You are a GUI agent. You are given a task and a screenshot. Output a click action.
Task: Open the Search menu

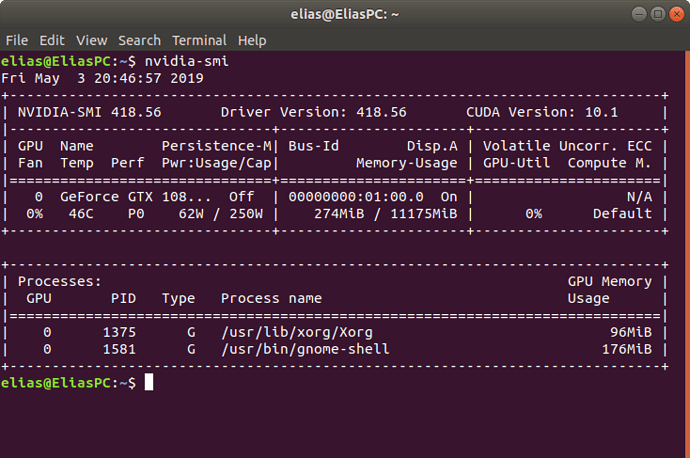tap(139, 40)
